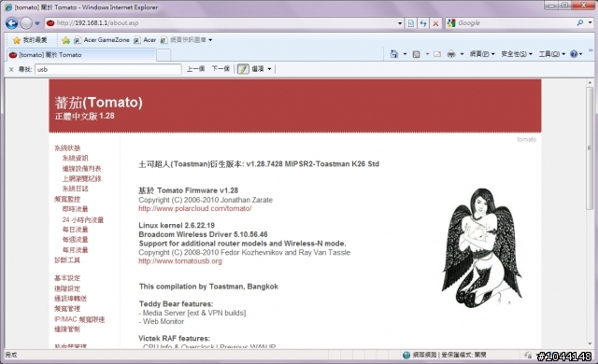Screen dimensions: 598x364
Task: Open the 24 hour traffic sidebar link
Action: coord(83,219)
